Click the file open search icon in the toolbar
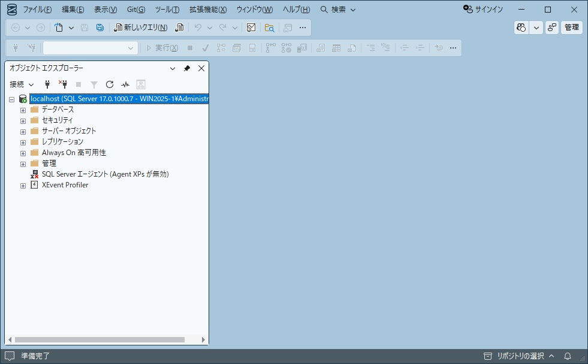588x364 pixels. pos(269,28)
